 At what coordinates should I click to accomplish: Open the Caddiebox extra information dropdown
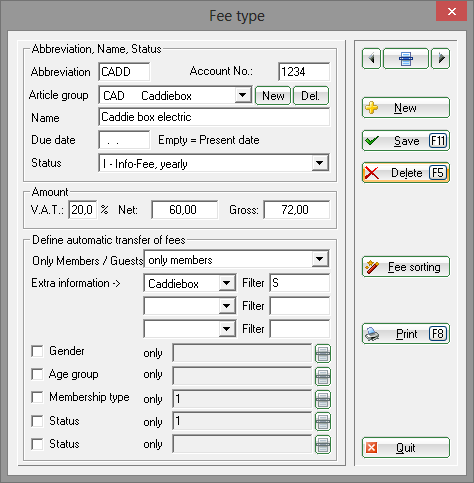click(227, 283)
